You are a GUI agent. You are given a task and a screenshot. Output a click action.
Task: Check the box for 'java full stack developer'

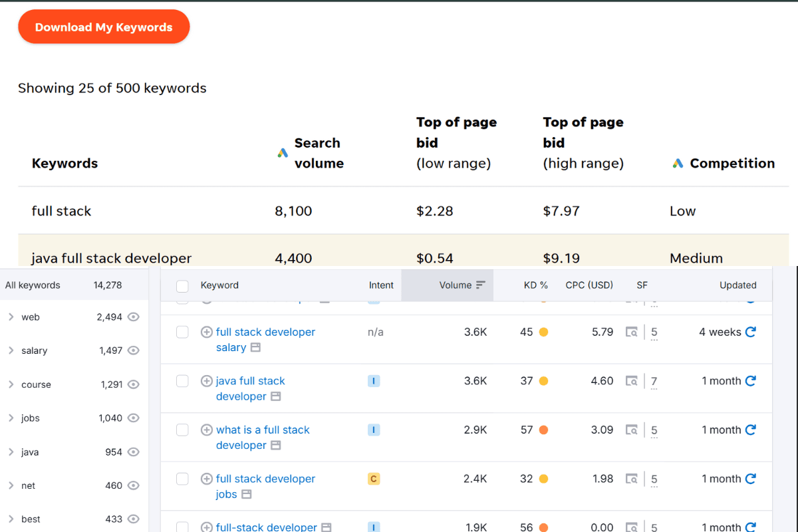[x=182, y=381]
